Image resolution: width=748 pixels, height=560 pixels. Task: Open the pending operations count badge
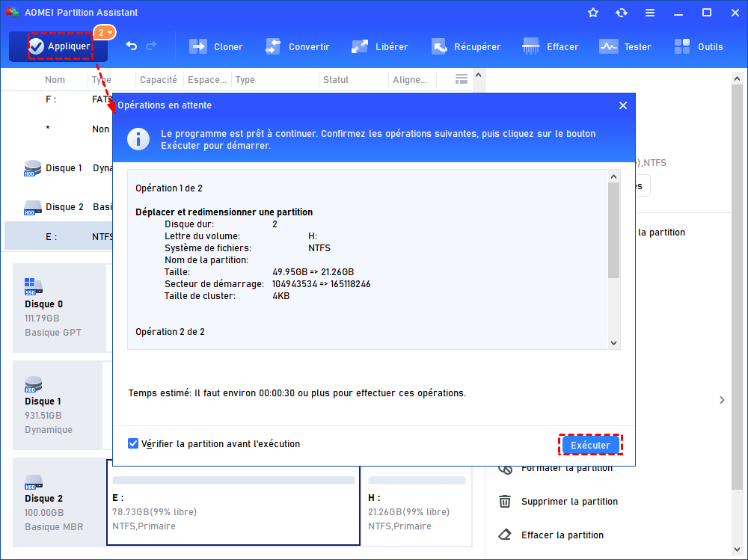point(105,32)
